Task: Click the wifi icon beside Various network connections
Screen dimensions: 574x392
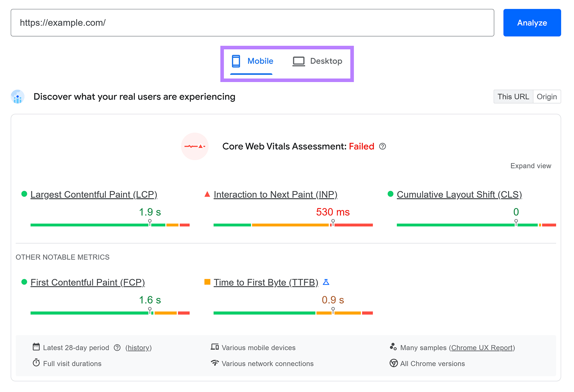Action: (215, 363)
